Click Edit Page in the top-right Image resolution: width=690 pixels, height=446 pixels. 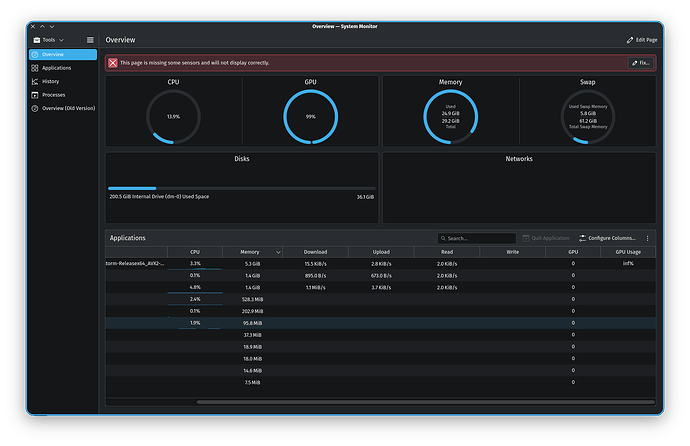click(640, 39)
